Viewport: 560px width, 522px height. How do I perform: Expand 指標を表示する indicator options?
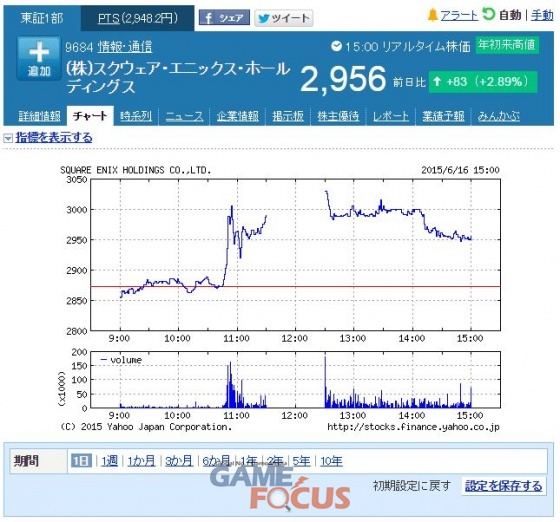[54, 137]
